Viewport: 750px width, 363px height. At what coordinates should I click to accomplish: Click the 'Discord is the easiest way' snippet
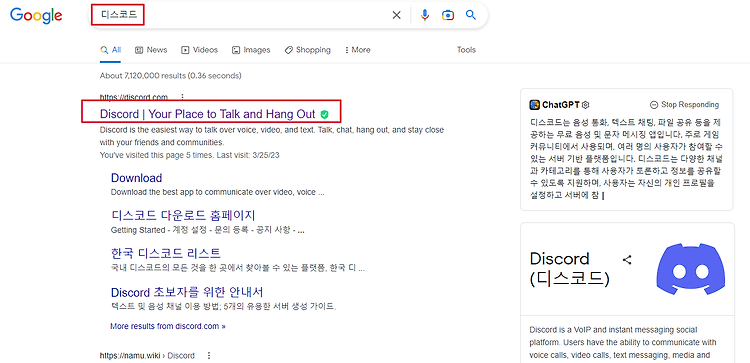click(272, 136)
